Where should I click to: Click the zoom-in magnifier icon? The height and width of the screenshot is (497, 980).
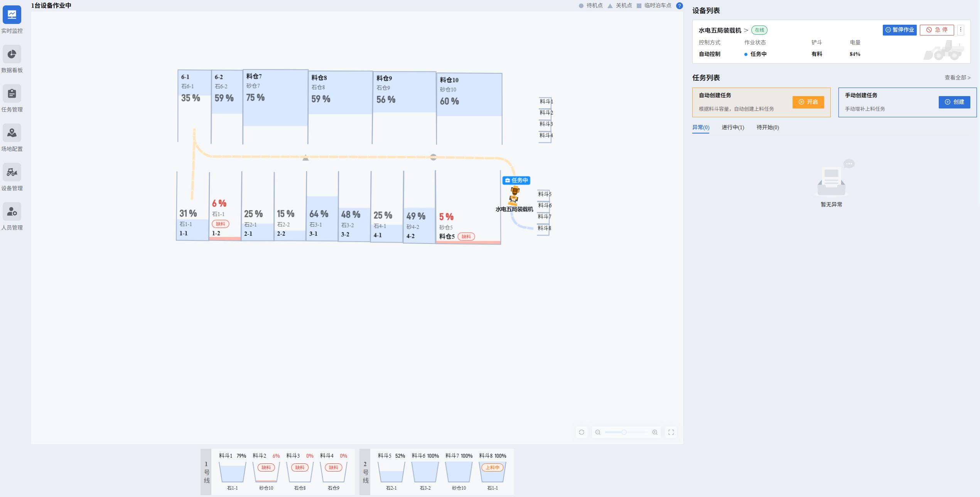pos(655,432)
